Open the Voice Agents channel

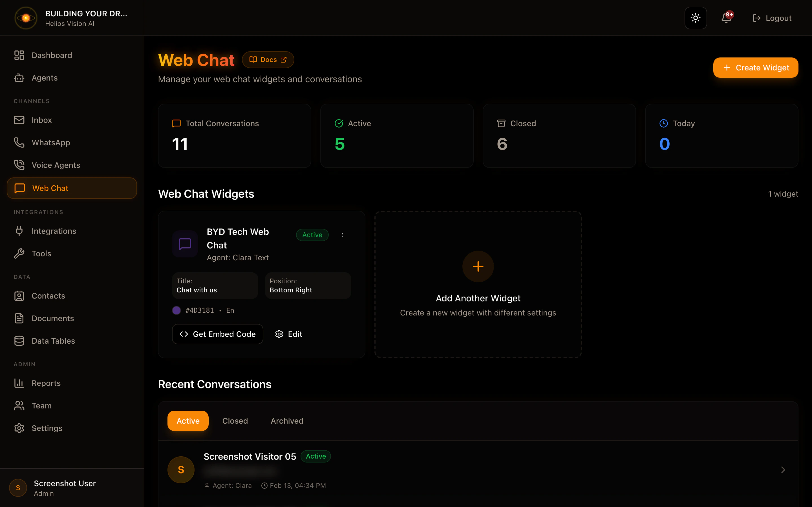coord(56,165)
